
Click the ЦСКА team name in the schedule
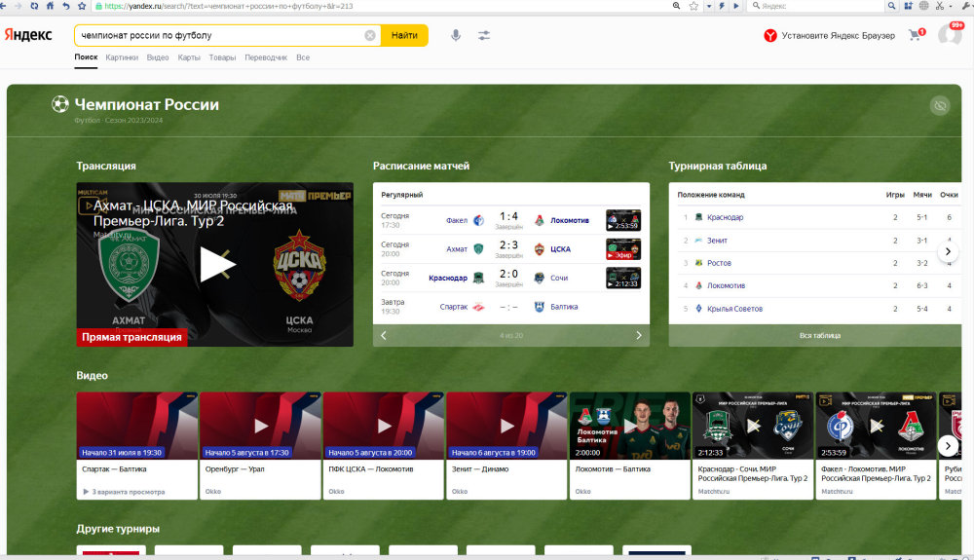(x=560, y=249)
